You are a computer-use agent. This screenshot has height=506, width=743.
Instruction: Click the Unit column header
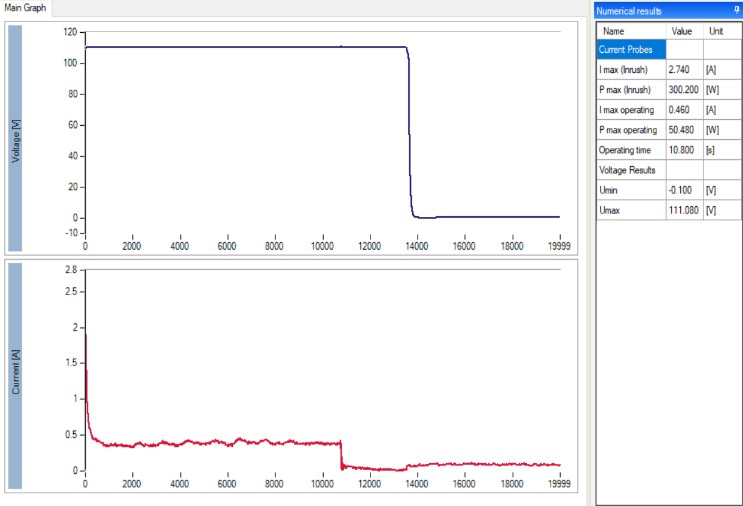click(x=716, y=31)
